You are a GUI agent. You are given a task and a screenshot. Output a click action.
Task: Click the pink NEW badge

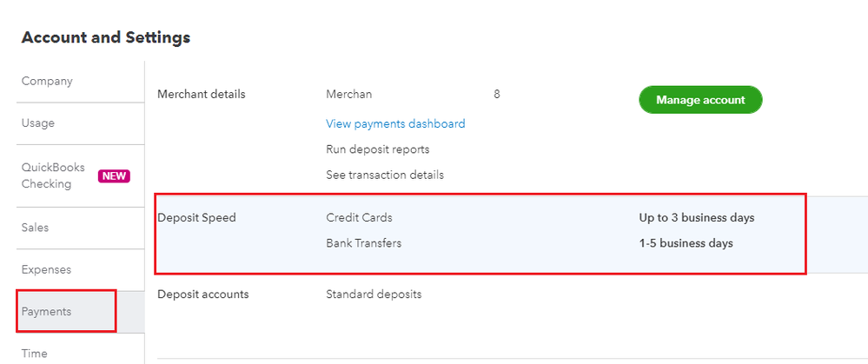pyautogui.click(x=114, y=176)
